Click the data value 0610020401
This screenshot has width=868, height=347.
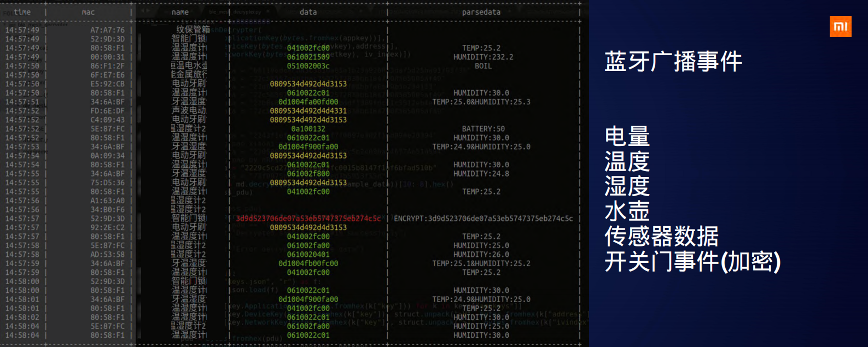click(308, 255)
